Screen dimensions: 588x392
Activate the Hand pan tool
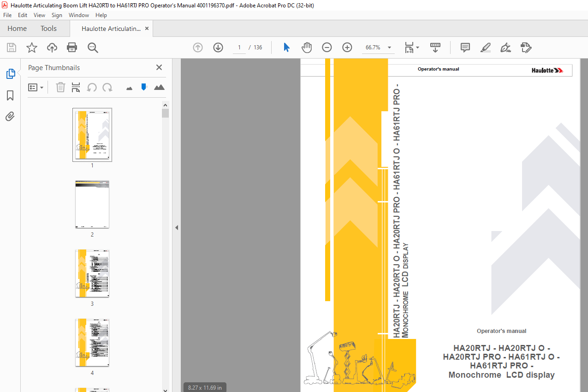pos(307,48)
